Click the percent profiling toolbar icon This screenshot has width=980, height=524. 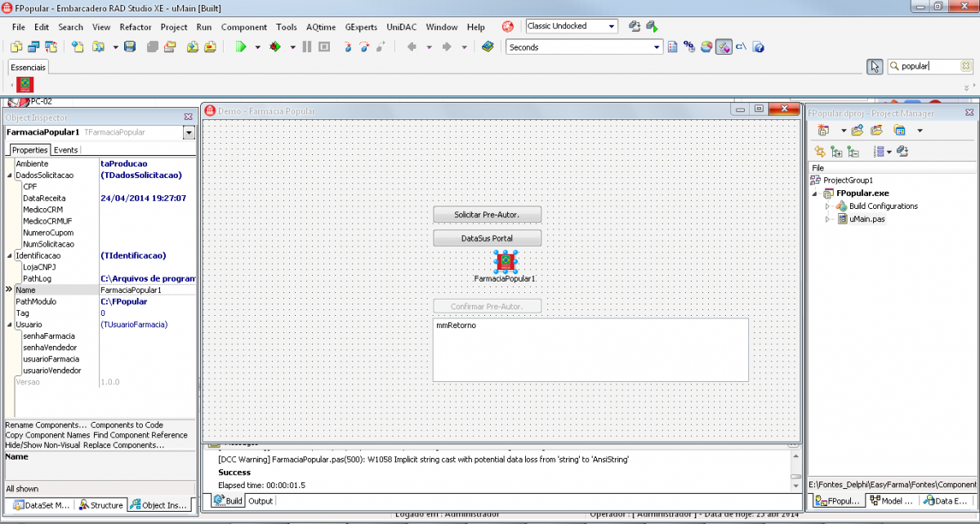[x=689, y=47]
